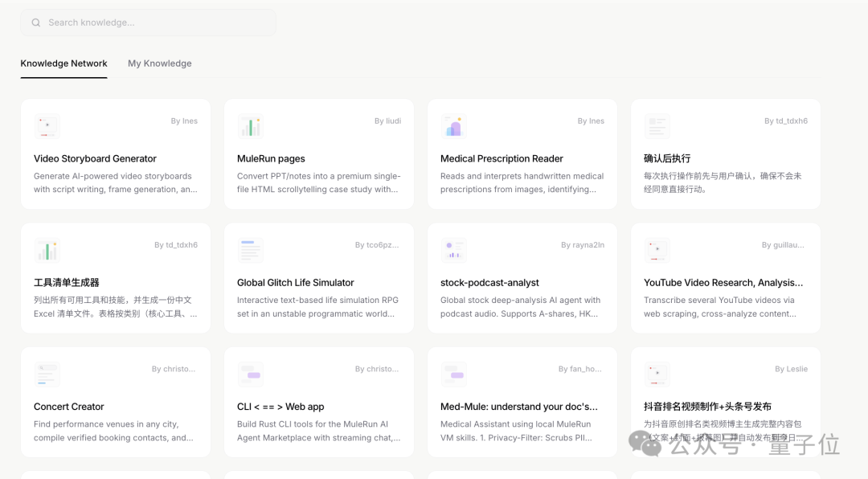Click the MuleRun pages chart icon

pos(250,126)
